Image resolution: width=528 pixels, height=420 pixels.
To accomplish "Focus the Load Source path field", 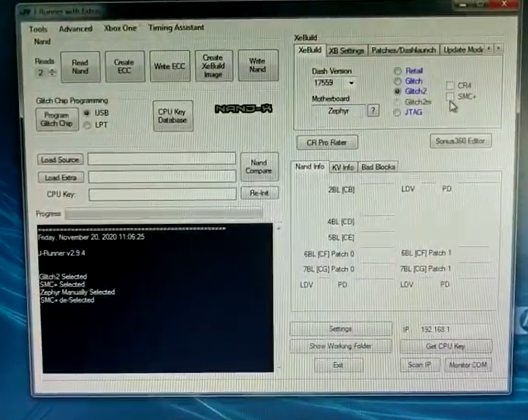I will 162,159.
